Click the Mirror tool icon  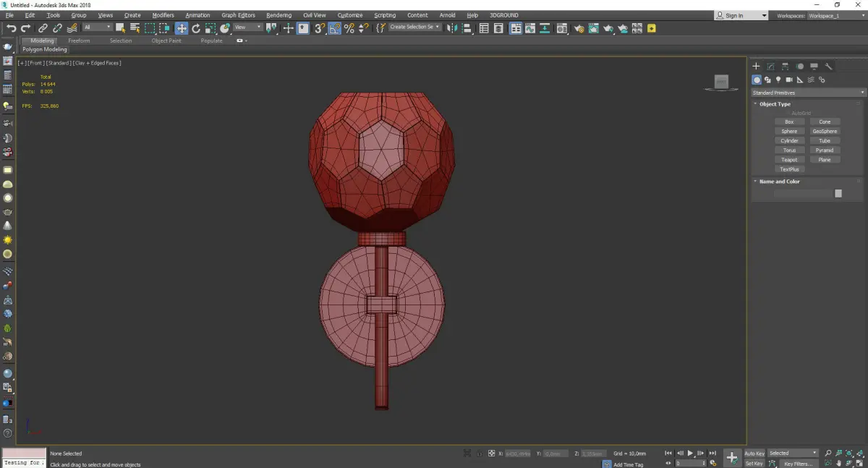coord(452,28)
